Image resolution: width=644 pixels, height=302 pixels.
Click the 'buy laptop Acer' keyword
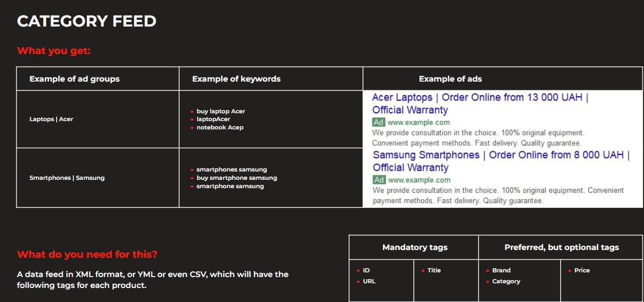coord(221,111)
